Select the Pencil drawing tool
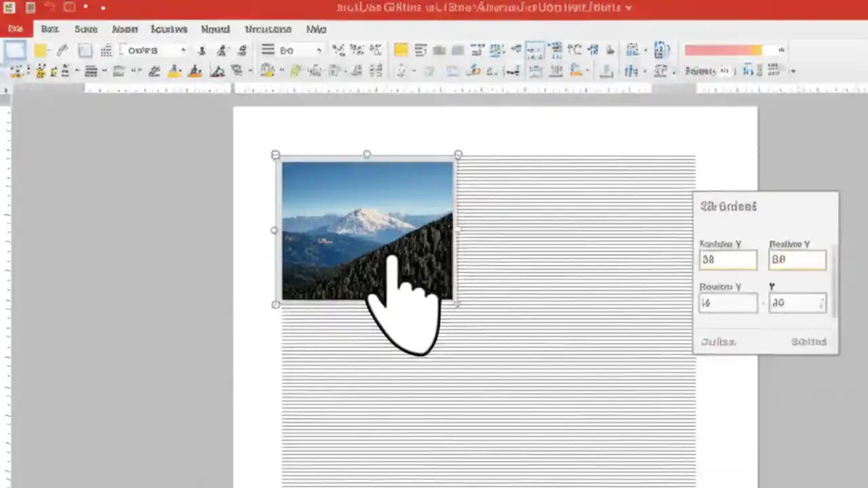 pos(62,50)
